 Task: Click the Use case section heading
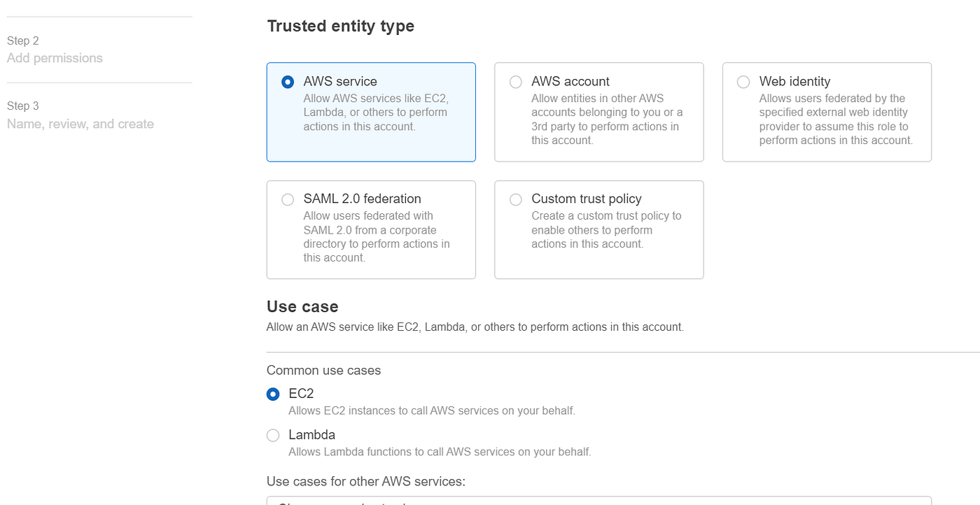coord(302,306)
